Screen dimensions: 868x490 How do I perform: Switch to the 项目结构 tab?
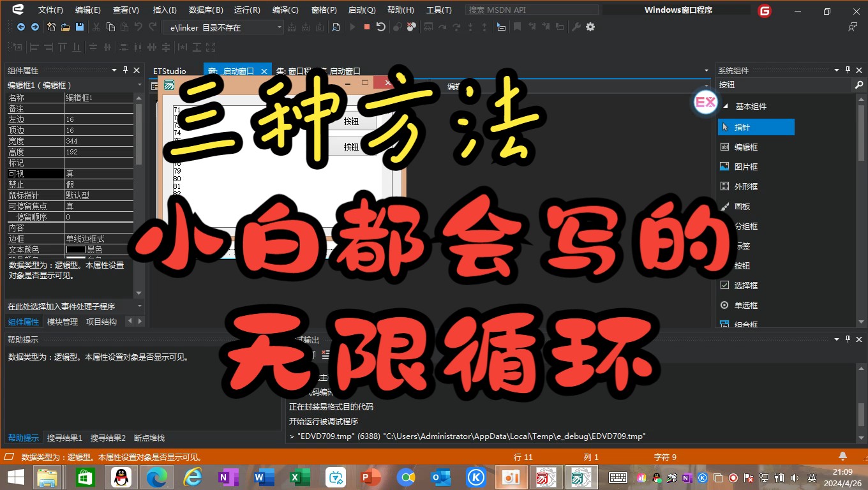point(101,322)
